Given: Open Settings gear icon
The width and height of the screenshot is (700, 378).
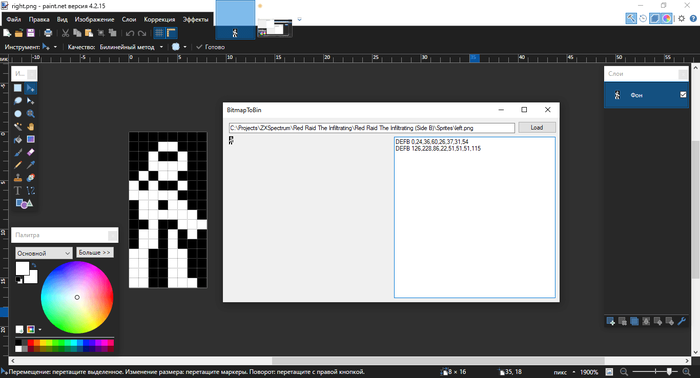Looking at the screenshot, I should click(x=681, y=18).
